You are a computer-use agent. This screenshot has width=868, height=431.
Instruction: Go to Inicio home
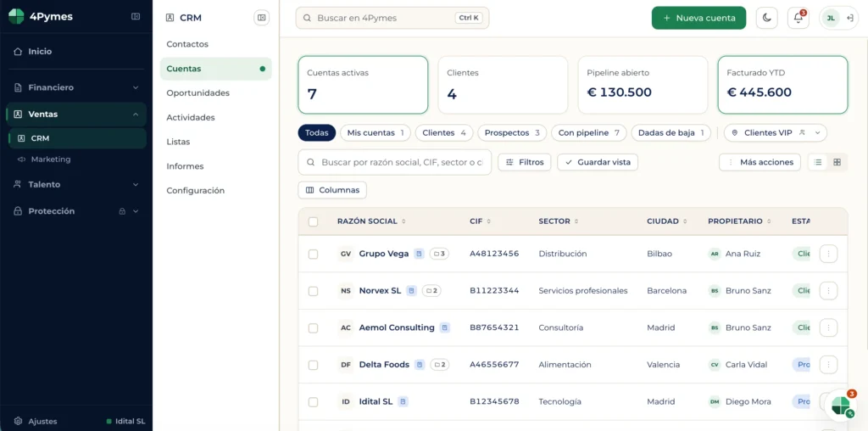click(x=76, y=52)
